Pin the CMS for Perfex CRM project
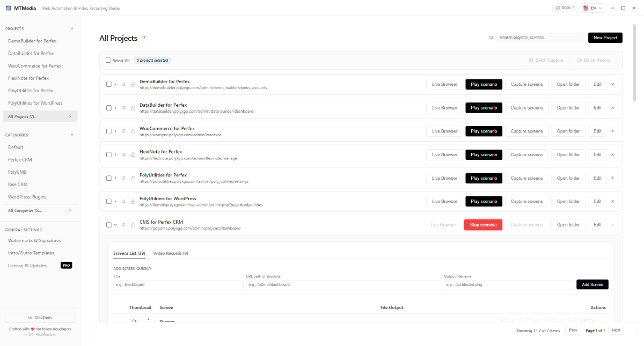The image size is (644, 346). pyautogui.click(x=123, y=225)
